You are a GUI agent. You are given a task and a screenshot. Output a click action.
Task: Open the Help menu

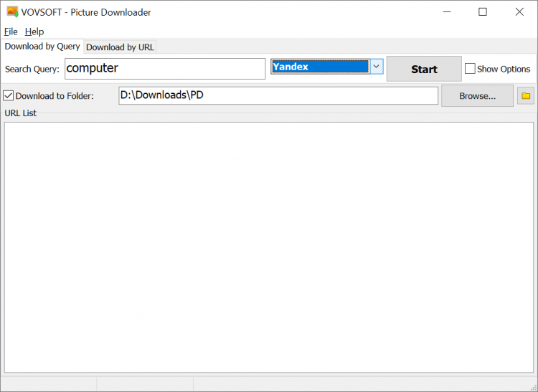tap(34, 32)
